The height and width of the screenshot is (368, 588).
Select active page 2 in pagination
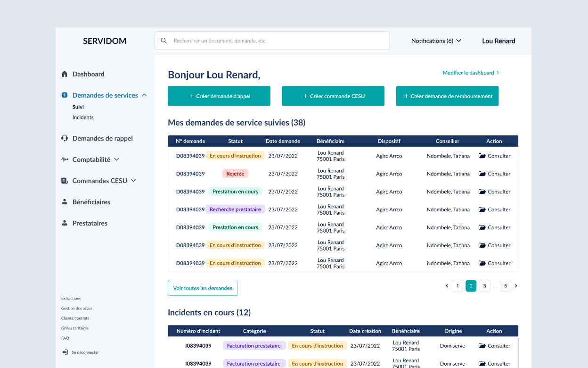pos(471,286)
